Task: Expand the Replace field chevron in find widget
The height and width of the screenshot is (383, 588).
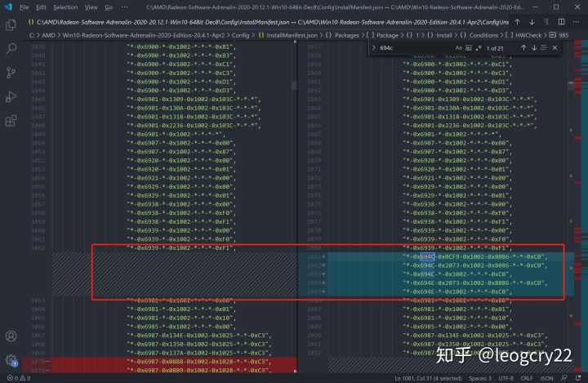Action: point(373,48)
